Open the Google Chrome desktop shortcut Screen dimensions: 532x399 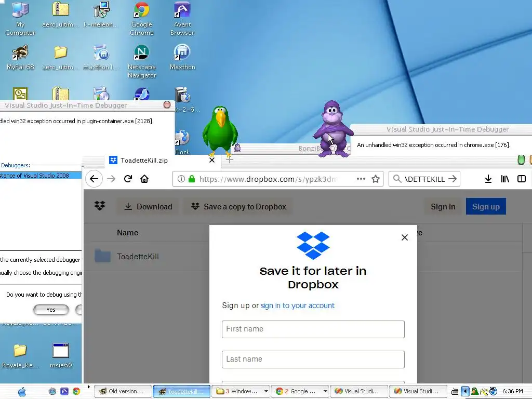point(142,19)
